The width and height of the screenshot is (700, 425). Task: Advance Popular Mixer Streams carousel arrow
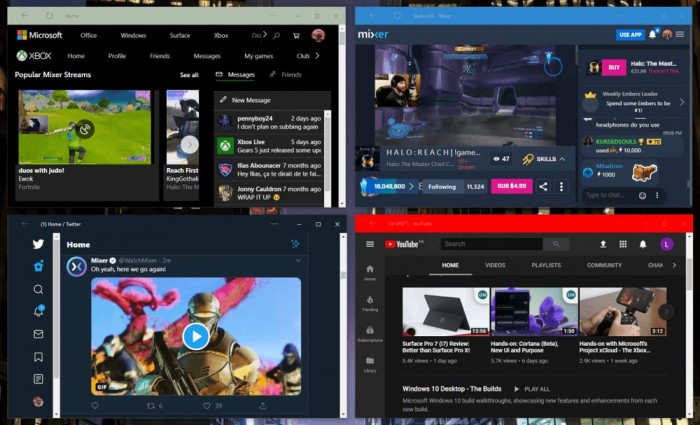[x=190, y=144]
